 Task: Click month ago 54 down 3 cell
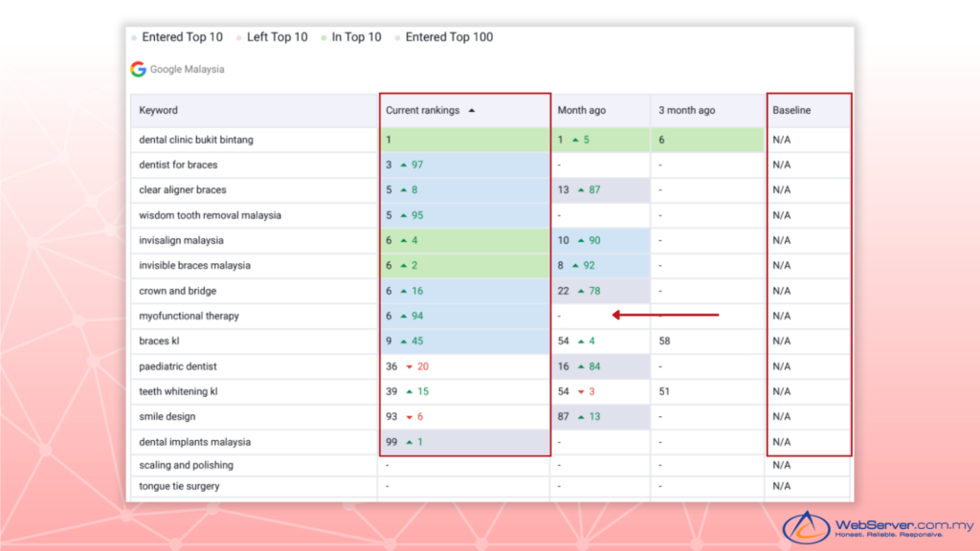click(601, 391)
